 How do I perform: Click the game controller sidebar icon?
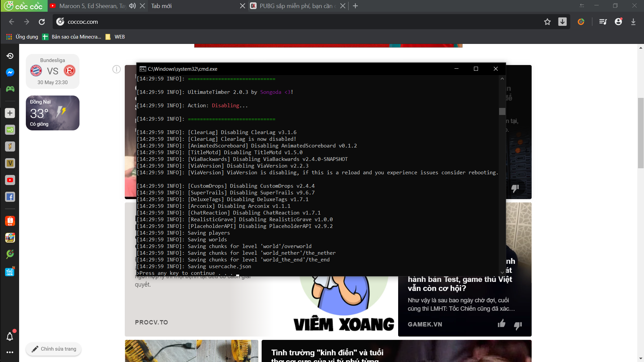coord(10,89)
